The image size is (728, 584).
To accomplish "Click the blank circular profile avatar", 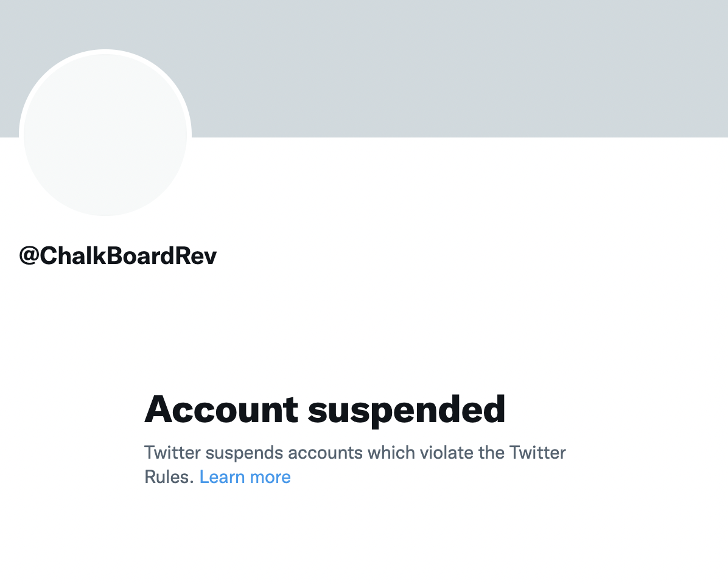I will [105, 134].
